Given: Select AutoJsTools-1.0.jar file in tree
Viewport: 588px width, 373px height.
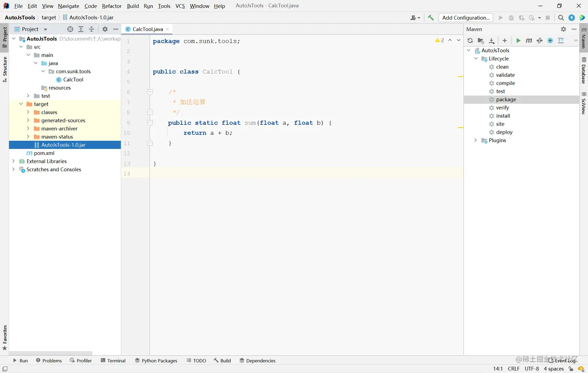Looking at the screenshot, I should pyautogui.click(x=65, y=145).
